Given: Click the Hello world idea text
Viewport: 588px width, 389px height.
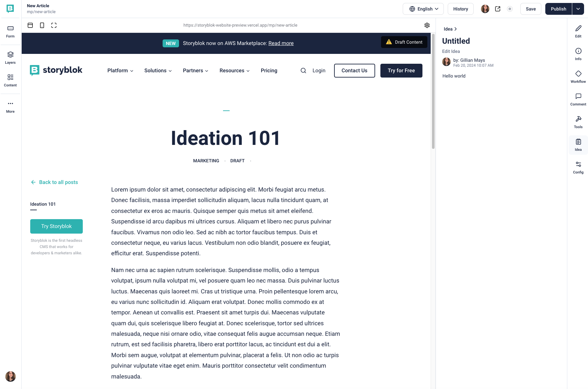Looking at the screenshot, I should [x=454, y=76].
